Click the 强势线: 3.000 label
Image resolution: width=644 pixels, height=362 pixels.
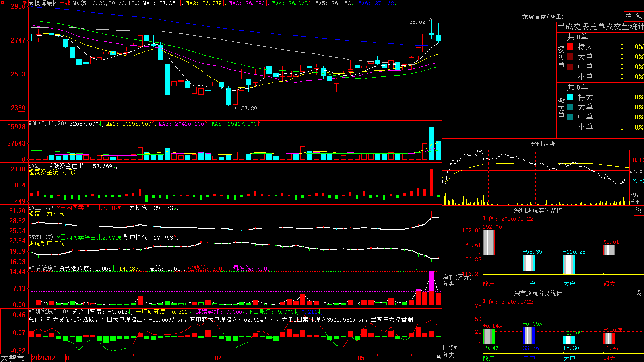coord(208,269)
